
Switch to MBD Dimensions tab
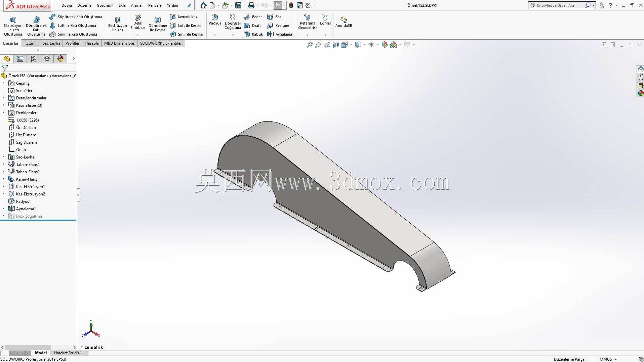tap(119, 43)
